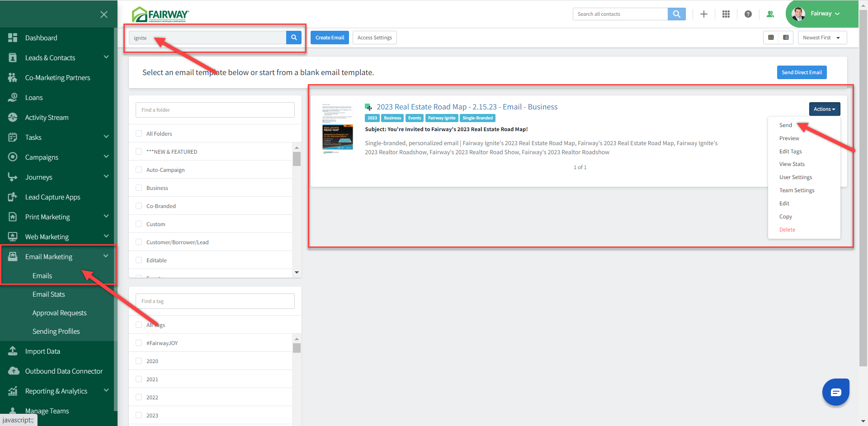Click the magnifier button for template search
The height and width of the screenshot is (426, 868).
294,38
